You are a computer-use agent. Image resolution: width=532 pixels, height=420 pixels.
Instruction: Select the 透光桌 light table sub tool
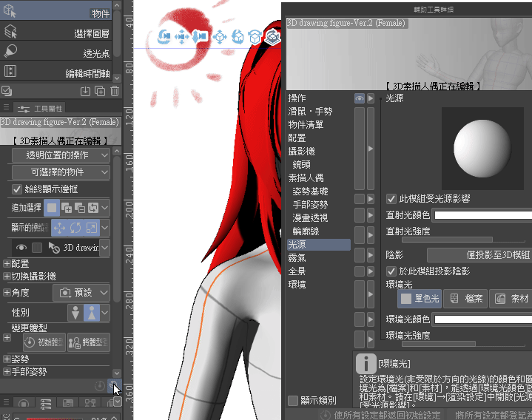pos(55,51)
